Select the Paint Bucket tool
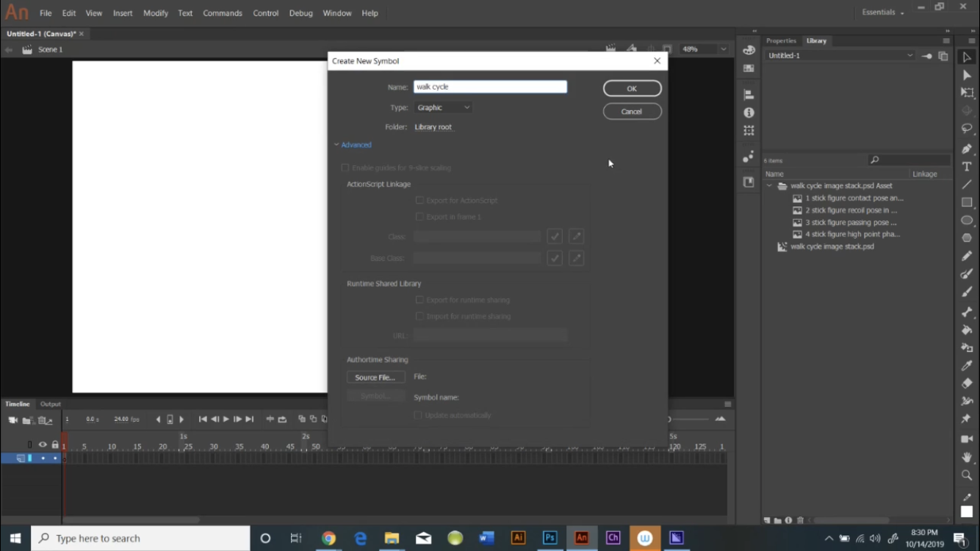The image size is (980, 551). pyautogui.click(x=966, y=330)
